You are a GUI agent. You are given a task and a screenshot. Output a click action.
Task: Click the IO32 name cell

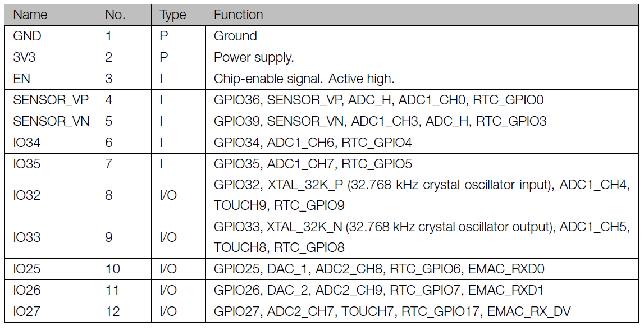pos(26,195)
